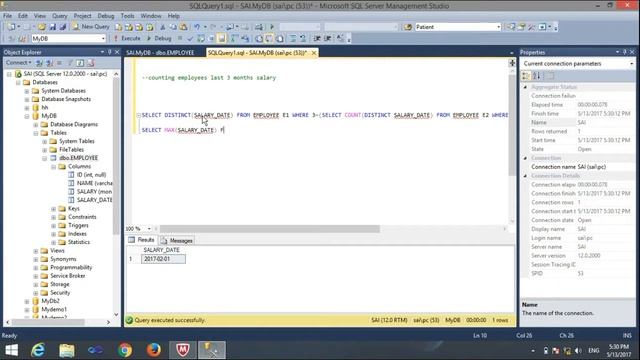Collapse the Connection Details section
The width and height of the screenshot is (640, 360).
coord(525,176)
